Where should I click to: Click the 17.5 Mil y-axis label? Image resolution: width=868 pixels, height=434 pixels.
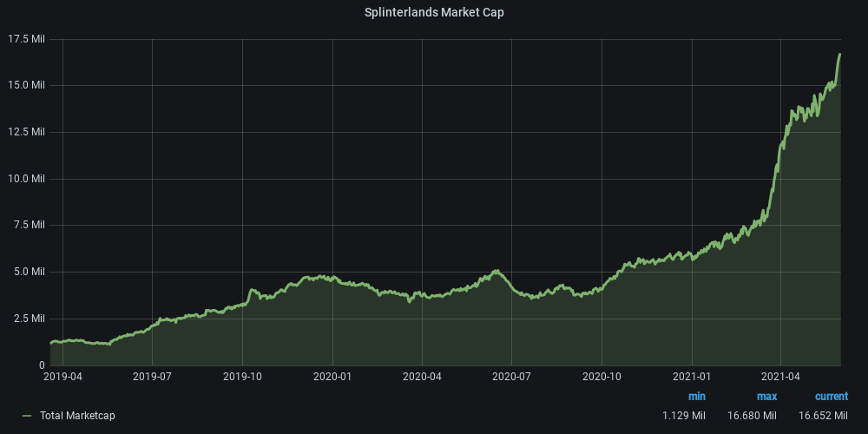tap(27, 39)
